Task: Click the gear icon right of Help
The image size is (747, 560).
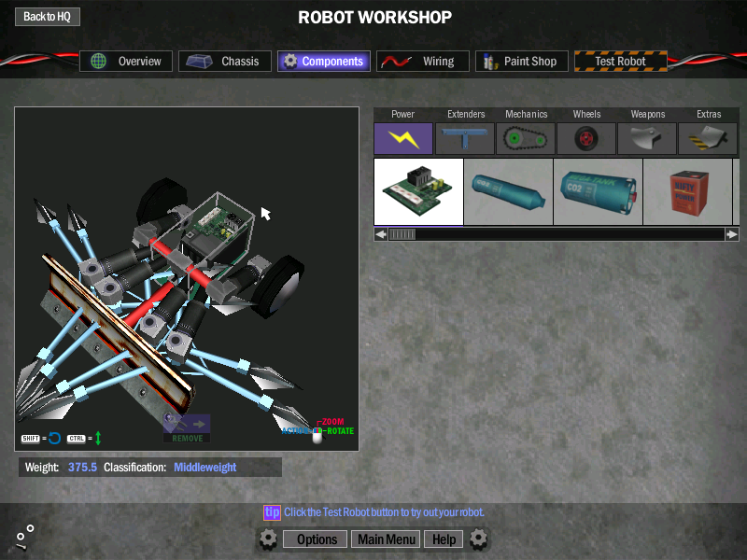Action: point(478,539)
